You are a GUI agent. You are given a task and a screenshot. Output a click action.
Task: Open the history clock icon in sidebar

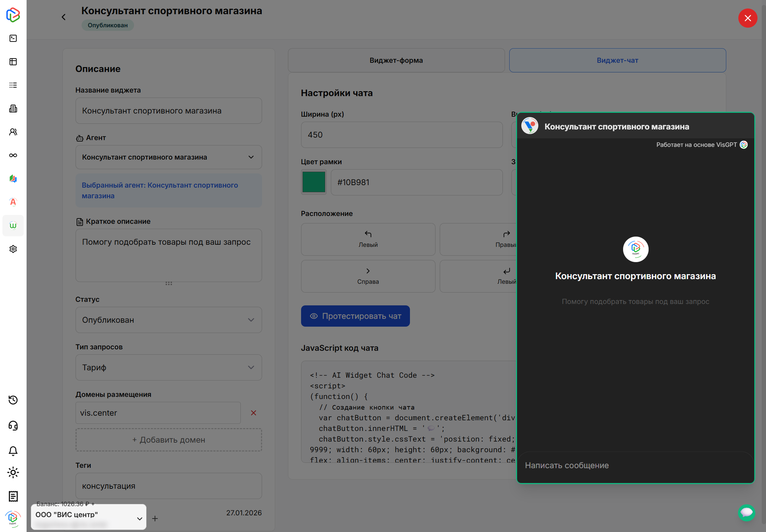[13, 400]
